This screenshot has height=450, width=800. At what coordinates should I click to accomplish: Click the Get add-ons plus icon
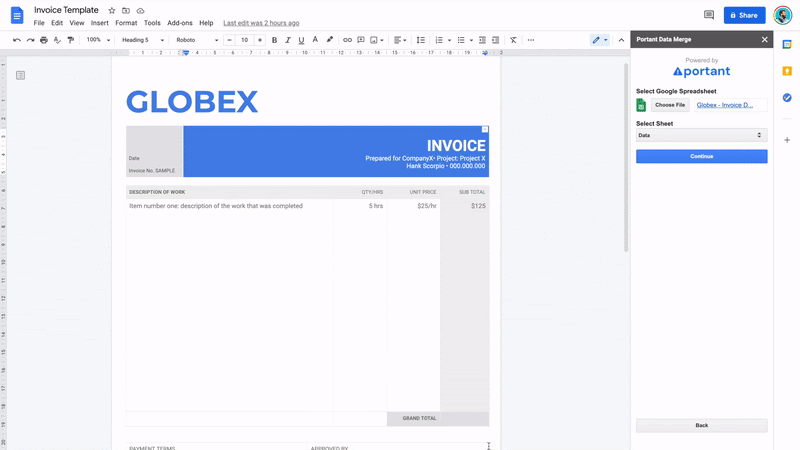(x=787, y=140)
